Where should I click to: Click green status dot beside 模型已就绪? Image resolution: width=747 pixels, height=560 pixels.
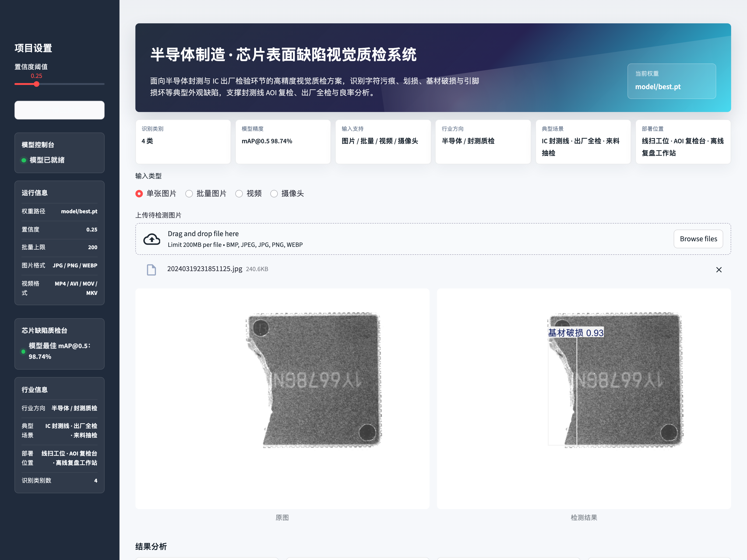(24, 160)
